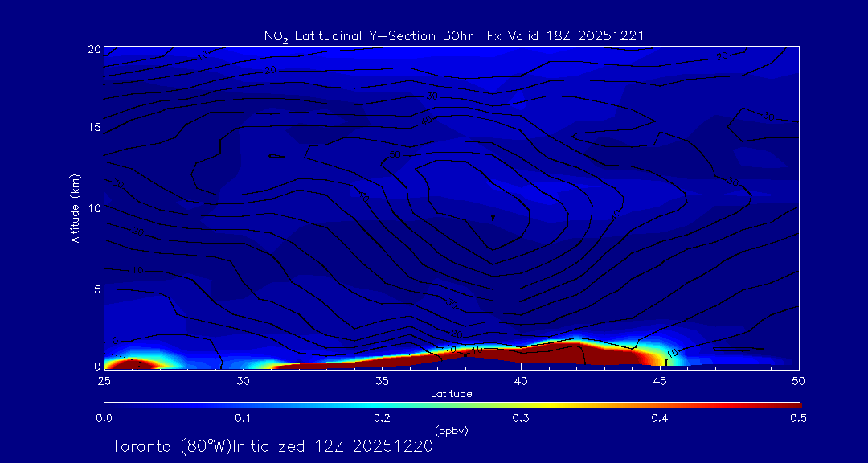Click the colorbar 0.3 label
Screen dimensions: 868x463
(521, 418)
